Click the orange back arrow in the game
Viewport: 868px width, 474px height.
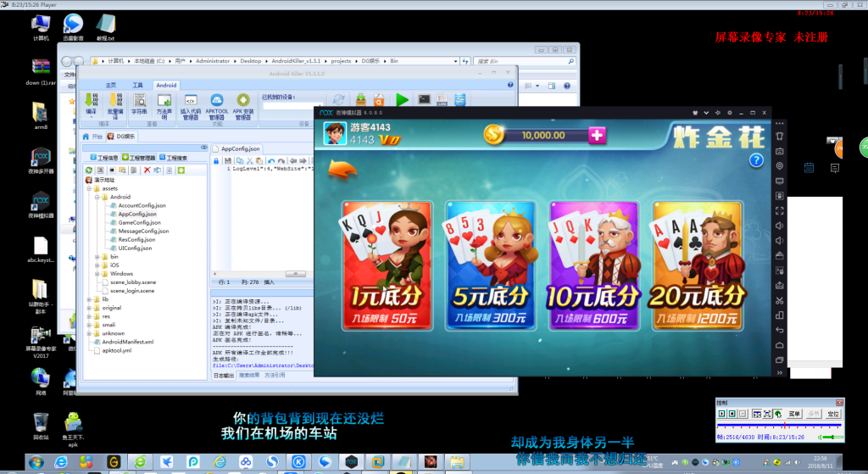point(342,169)
